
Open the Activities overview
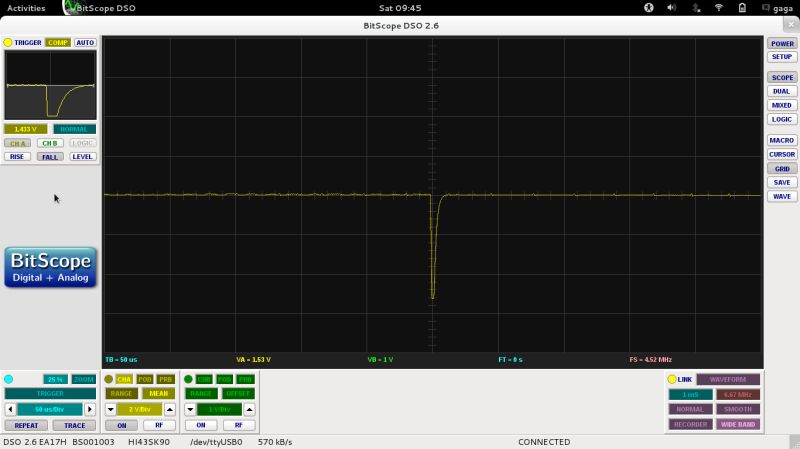click(26, 8)
